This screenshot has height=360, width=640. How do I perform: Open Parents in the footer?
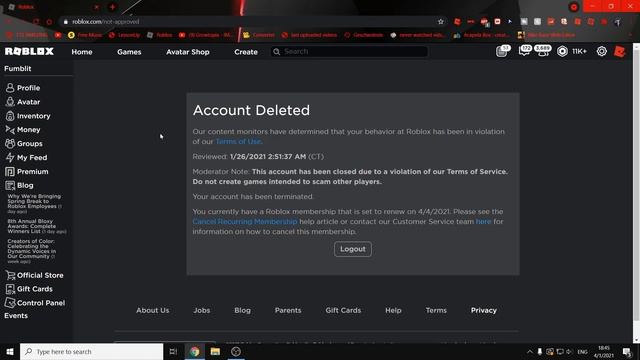(x=288, y=310)
